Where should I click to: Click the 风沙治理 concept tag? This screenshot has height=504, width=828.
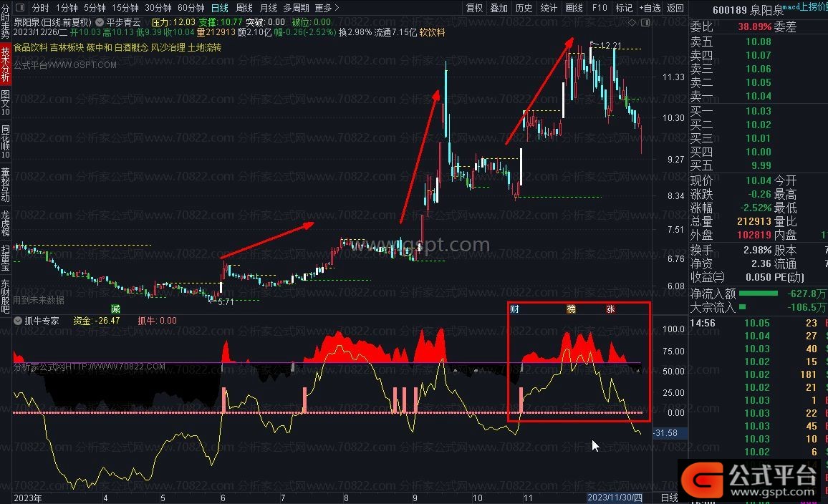[168, 47]
